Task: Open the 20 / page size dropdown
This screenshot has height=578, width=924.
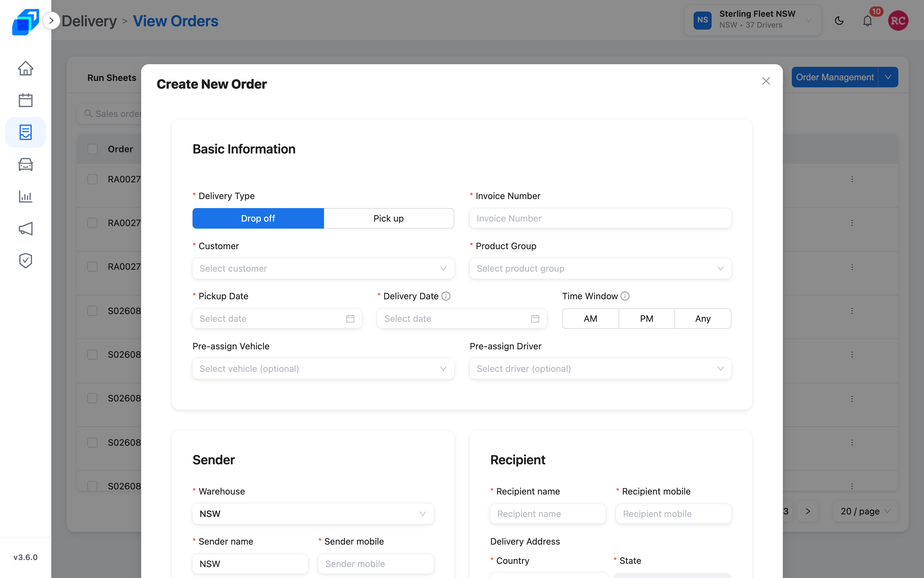Action: point(866,511)
